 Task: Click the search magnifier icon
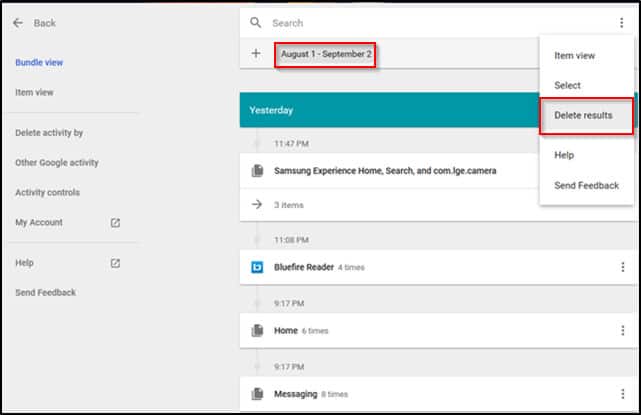coord(256,22)
